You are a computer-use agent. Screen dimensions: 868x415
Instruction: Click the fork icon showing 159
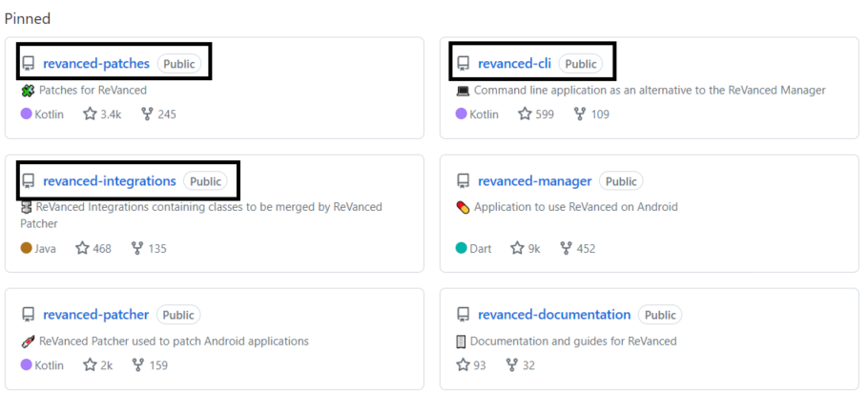(x=138, y=364)
